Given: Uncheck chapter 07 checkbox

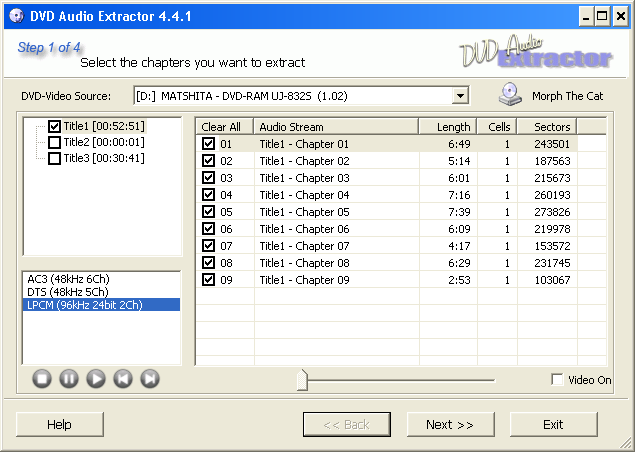Looking at the screenshot, I should pyautogui.click(x=209, y=245).
